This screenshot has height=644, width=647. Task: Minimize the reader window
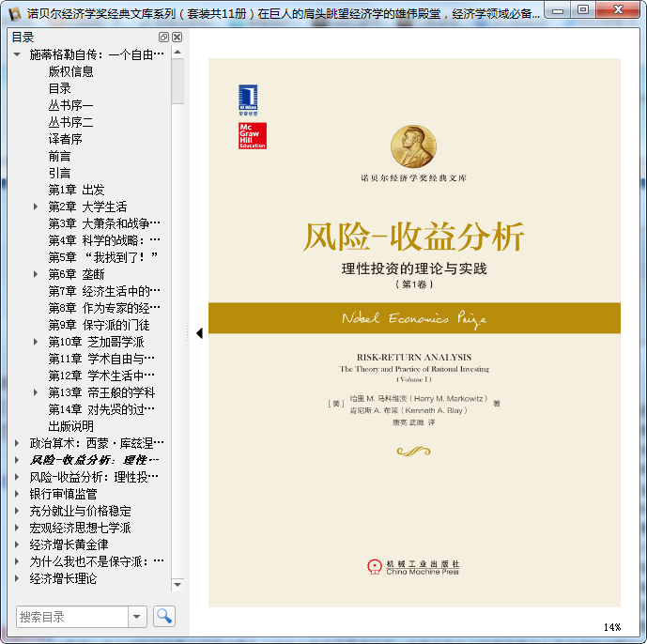pos(558,10)
